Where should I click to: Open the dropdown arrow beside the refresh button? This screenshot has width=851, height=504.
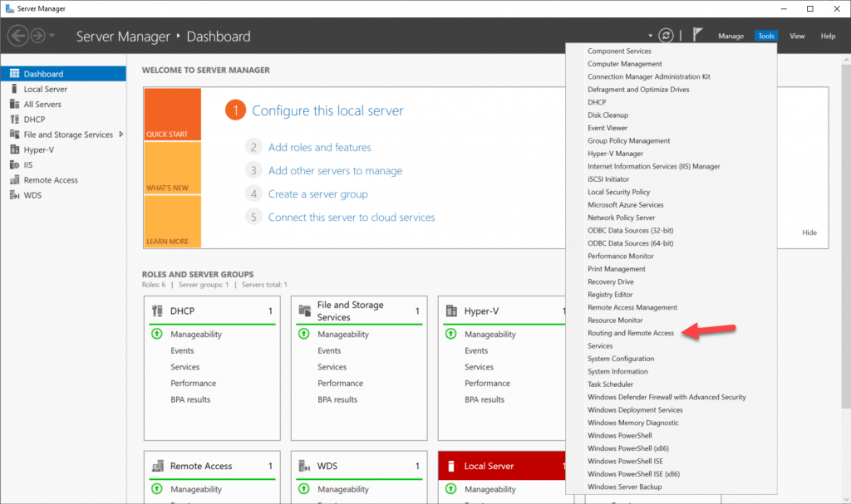651,35
